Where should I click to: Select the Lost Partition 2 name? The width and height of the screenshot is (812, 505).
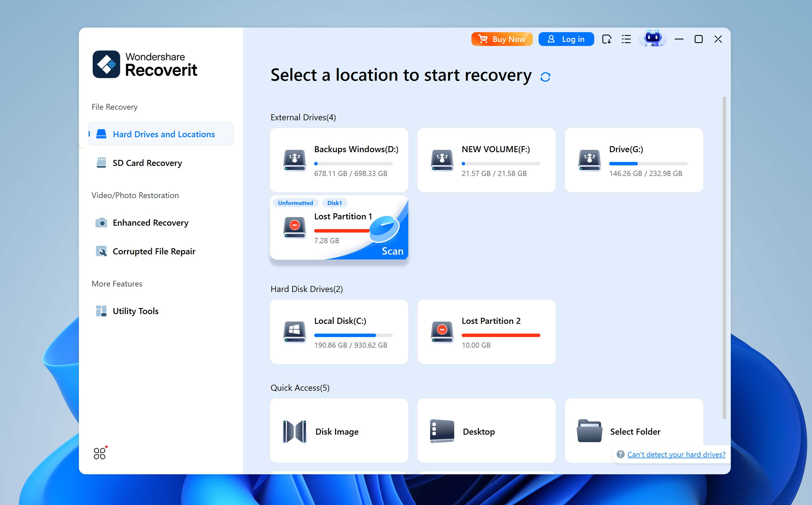click(x=491, y=321)
